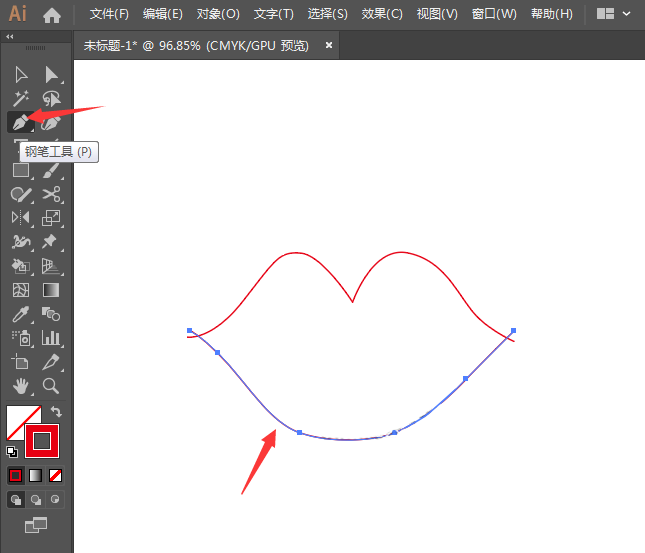
Task: Swap fill and stroke colors
Action: coord(57,411)
